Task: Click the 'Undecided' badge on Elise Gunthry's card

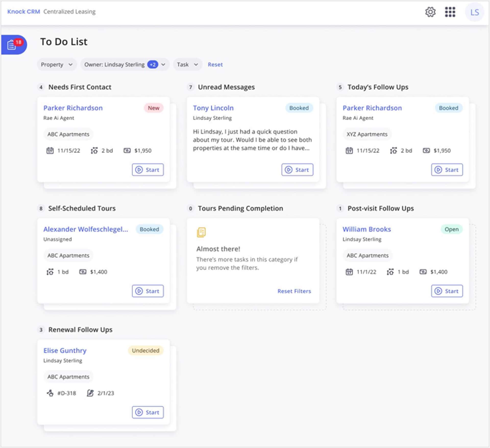Action: pyautogui.click(x=145, y=351)
